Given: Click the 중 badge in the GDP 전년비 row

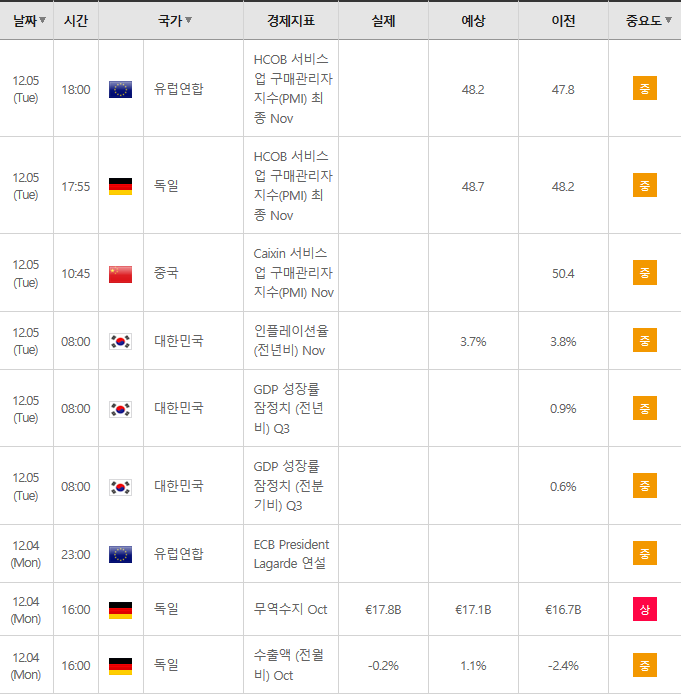Looking at the screenshot, I should click(x=645, y=408).
